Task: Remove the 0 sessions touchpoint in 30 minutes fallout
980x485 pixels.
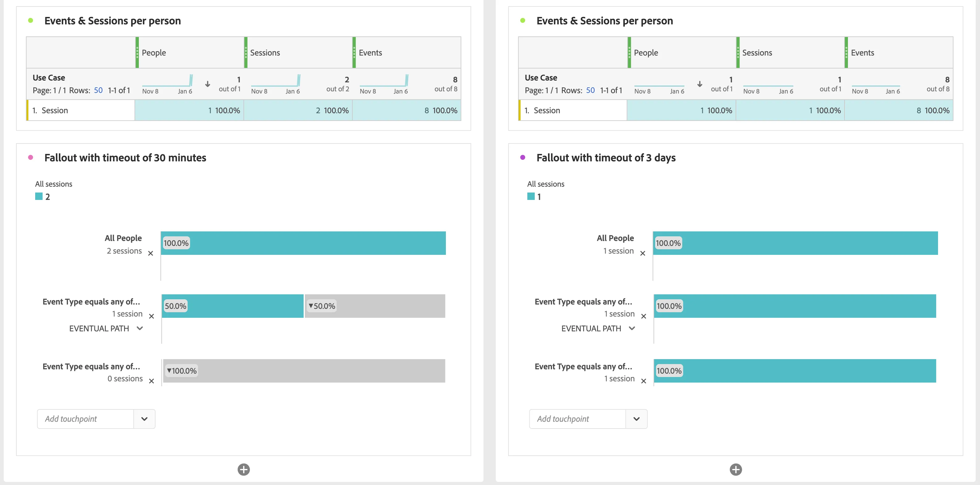Action: pyautogui.click(x=152, y=381)
